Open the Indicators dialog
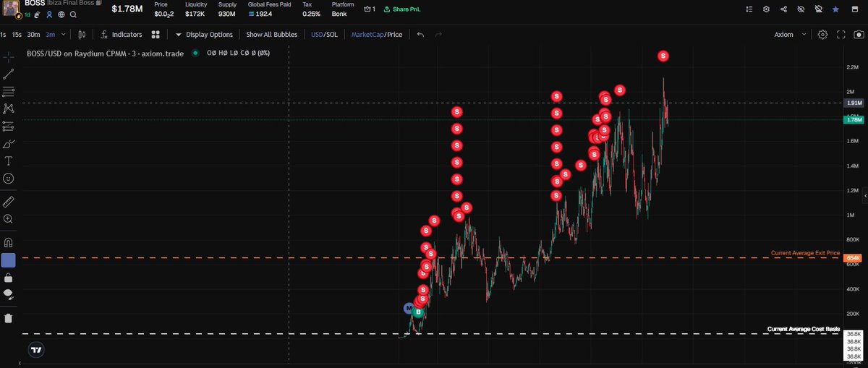Image resolution: width=868 pixels, height=368 pixels. 122,34
